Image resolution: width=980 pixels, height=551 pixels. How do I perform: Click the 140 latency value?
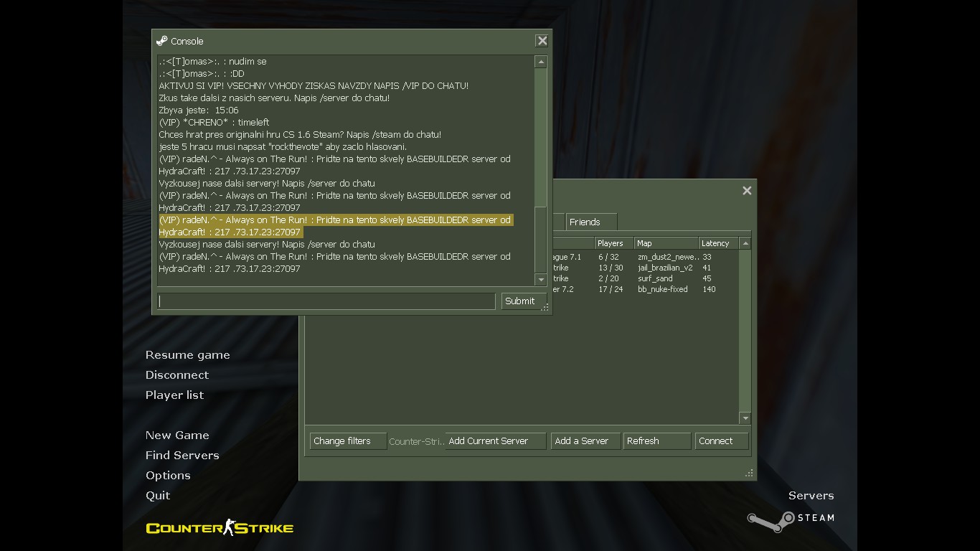709,289
